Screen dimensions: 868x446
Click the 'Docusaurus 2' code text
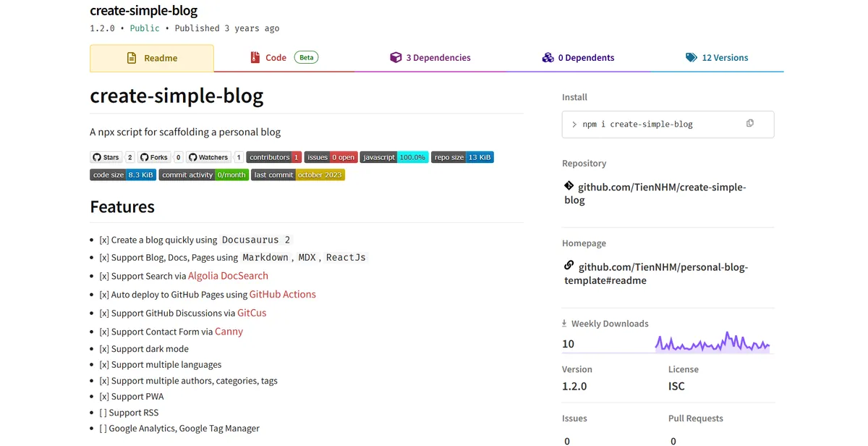pos(256,240)
